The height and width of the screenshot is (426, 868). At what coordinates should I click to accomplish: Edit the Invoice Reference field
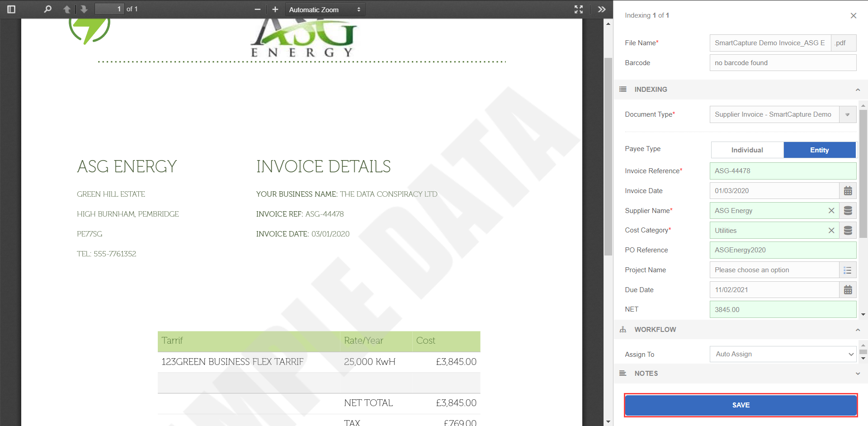pyautogui.click(x=783, y=171)
